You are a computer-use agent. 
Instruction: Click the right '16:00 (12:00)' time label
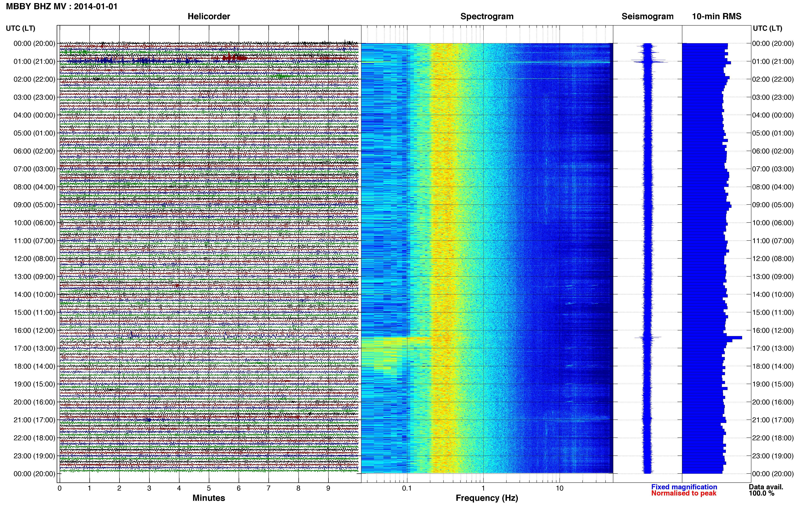tap(773, 330)
